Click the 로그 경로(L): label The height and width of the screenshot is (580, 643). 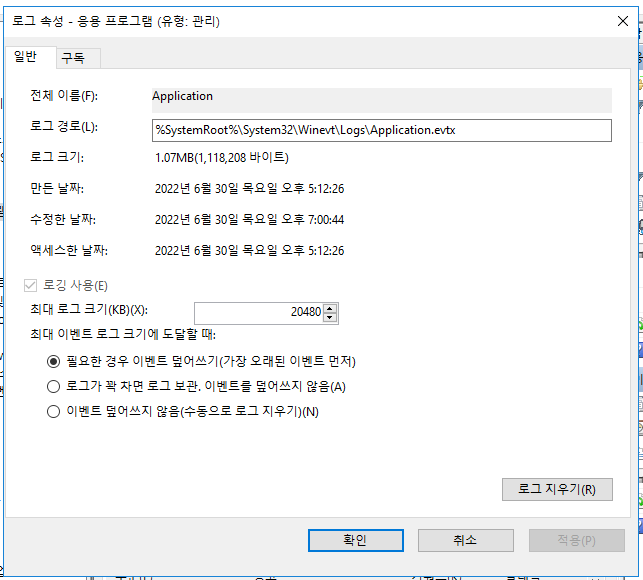click(64, 127)
